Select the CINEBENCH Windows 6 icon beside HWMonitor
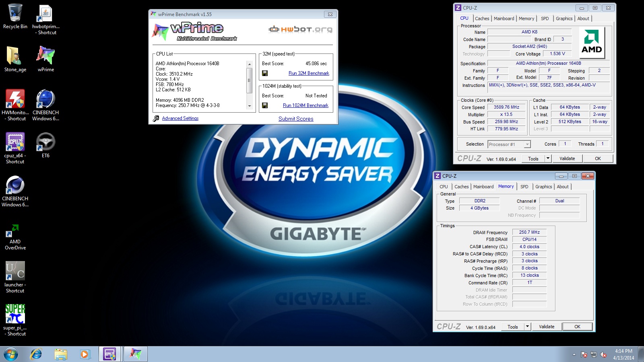This screenshot has width=644, height=362. [x=46, y=105]
